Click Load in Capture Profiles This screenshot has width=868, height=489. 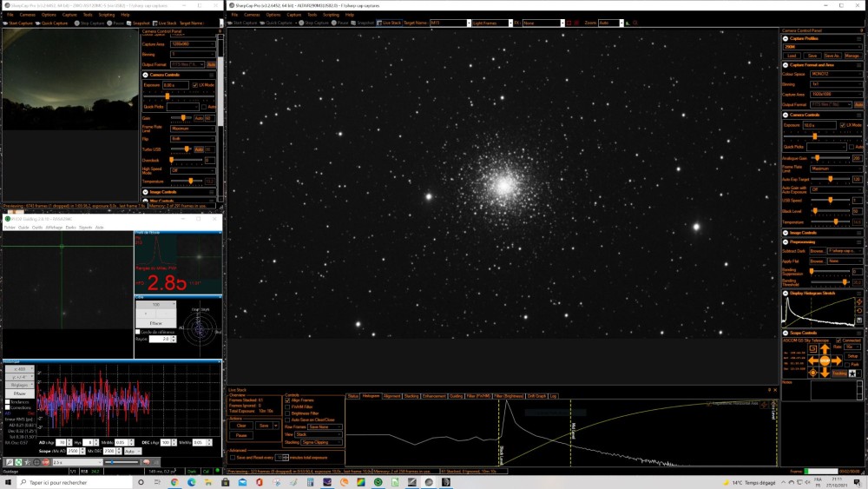pyautogui.click(x=792, y=56)
